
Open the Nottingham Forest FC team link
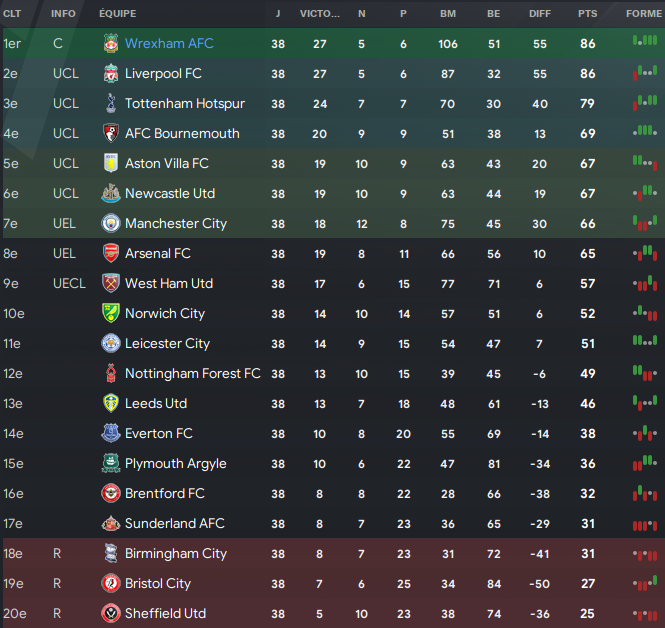point(193,374)
